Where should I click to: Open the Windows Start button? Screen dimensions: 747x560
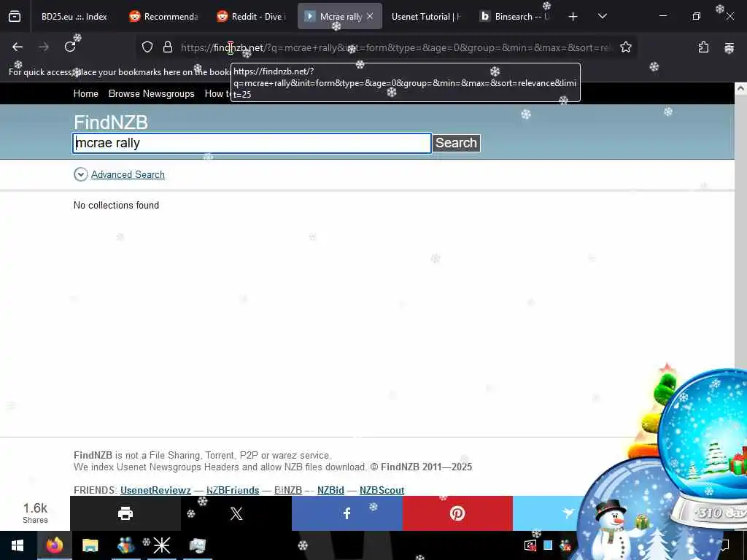(18, 545)
